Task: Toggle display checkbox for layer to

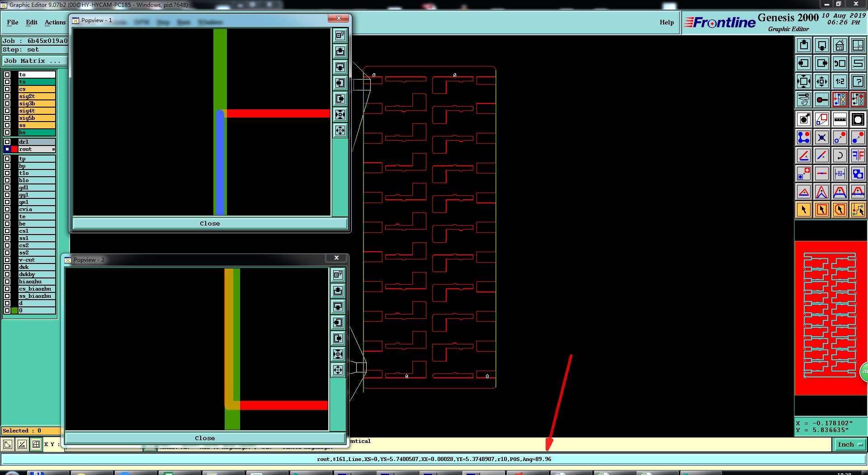Action: [7, 75]
